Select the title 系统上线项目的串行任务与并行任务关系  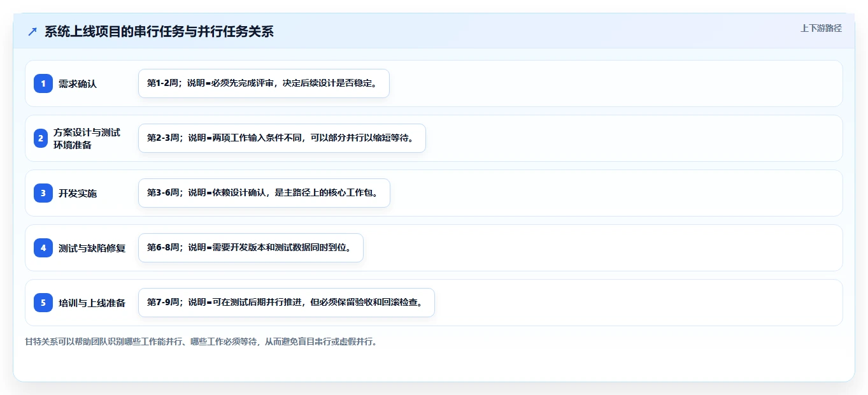coord(159,31)
